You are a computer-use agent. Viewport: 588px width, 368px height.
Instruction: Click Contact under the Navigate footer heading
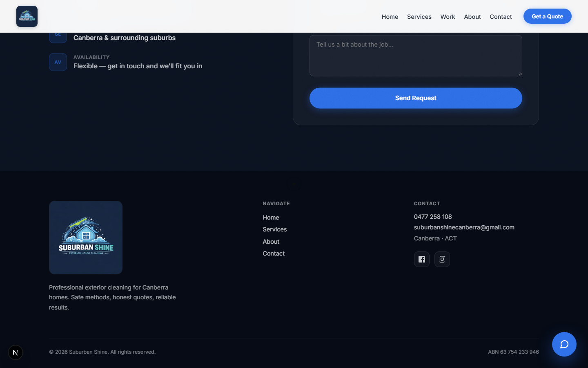274,254
